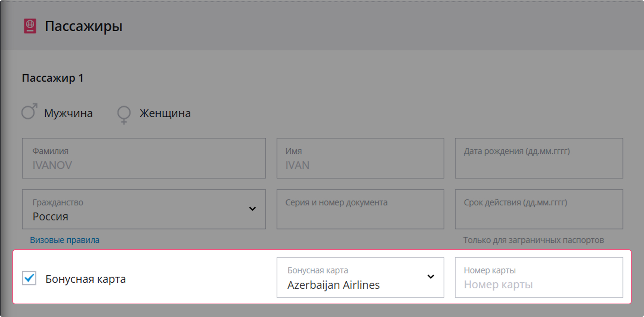This screenshot has height=317, width=644.
Task: Click the chevron beside Azerbaijan Airlines
Action: (431, 277)
